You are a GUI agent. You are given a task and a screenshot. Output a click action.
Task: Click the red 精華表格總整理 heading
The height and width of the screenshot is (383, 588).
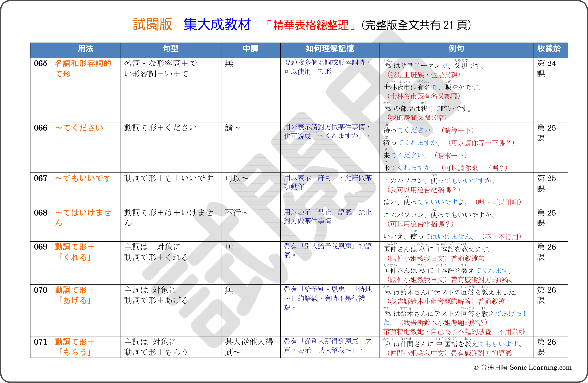coord(310,25)
